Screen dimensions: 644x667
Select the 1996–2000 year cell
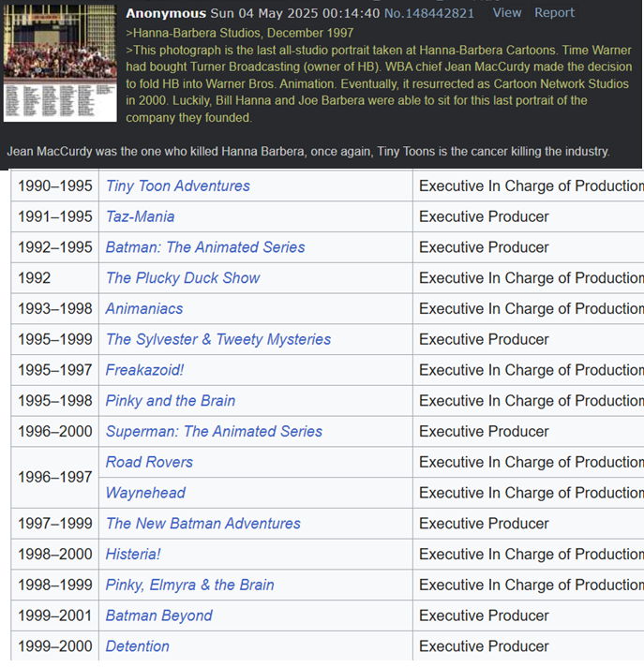55,431
